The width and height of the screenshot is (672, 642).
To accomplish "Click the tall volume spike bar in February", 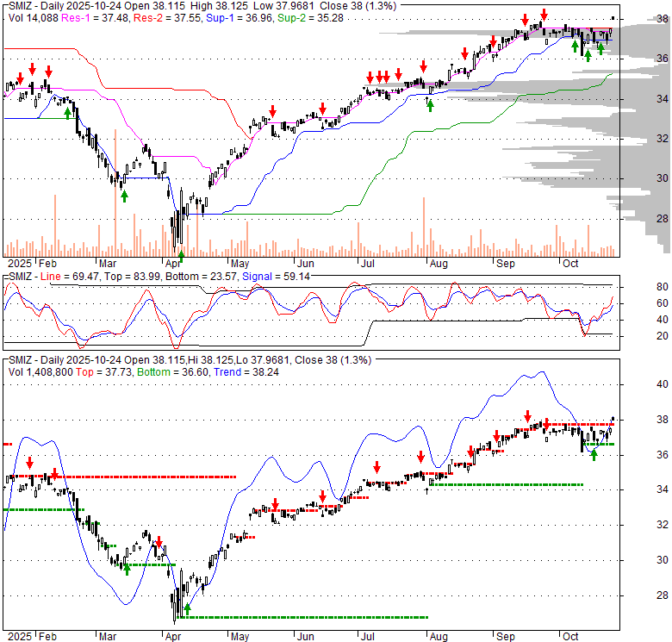I will click(54, 224).
